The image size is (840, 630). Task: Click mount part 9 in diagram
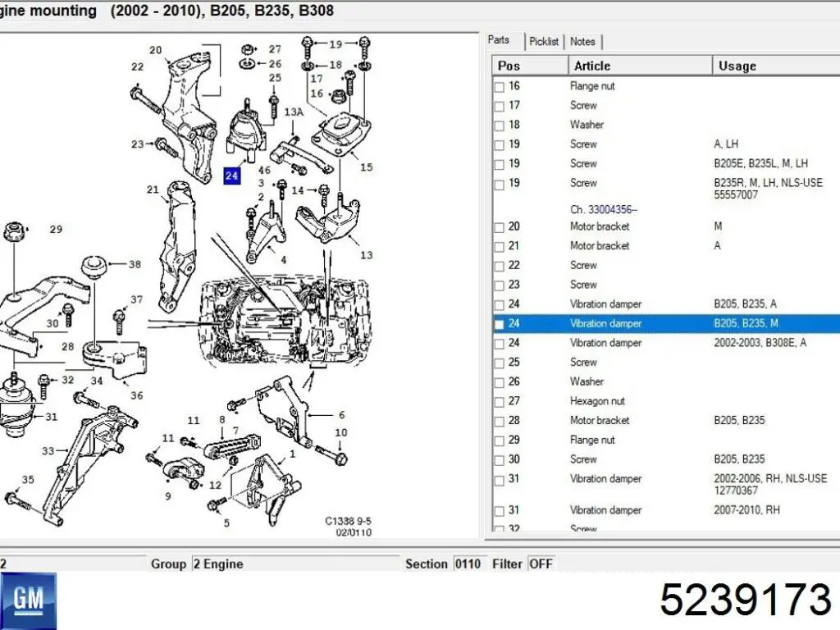click(183, 472)
